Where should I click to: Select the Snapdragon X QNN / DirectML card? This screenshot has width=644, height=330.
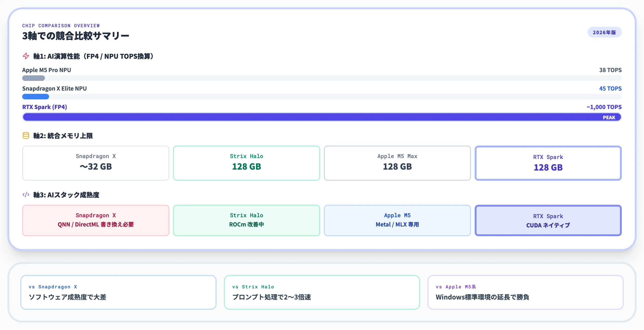(x=96, y=220)
